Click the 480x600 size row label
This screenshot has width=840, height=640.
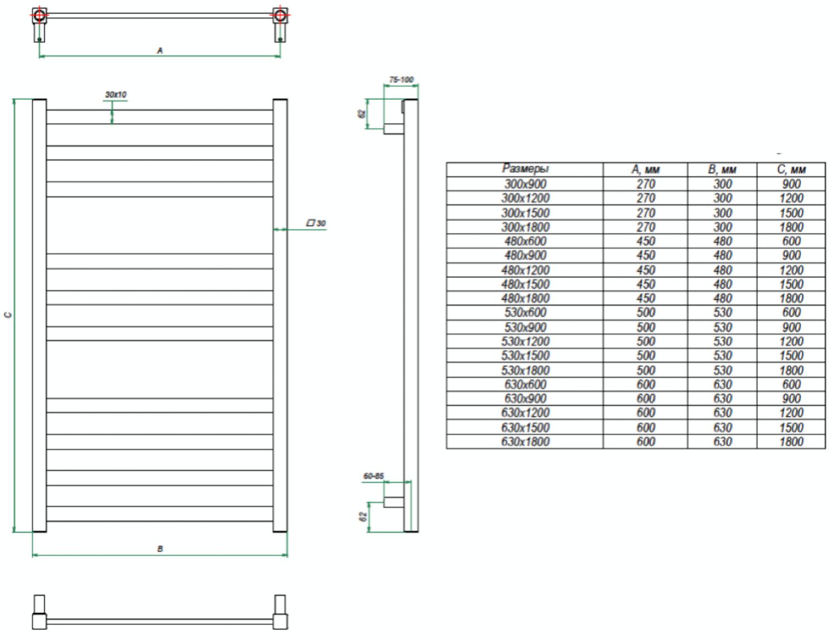tap(525, 241)
